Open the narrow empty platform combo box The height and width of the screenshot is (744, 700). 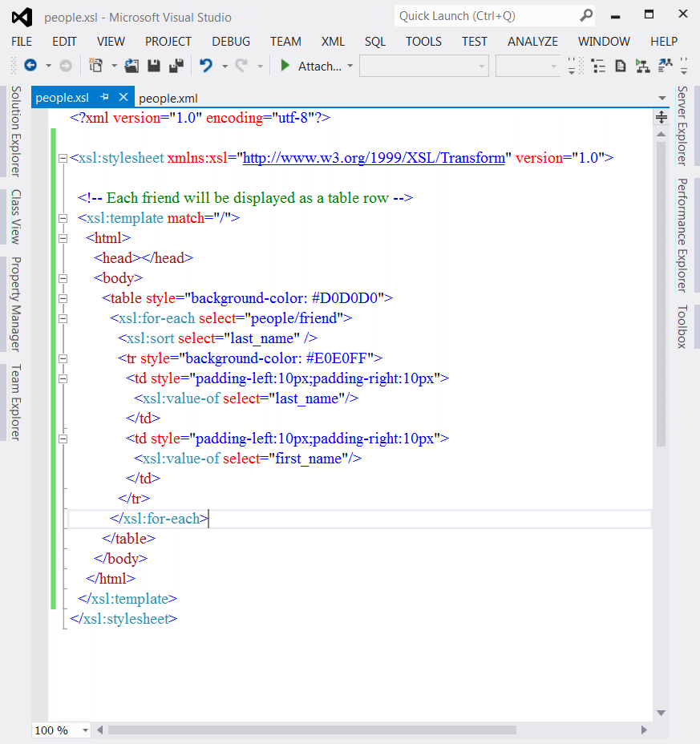pyautogui.click(x=528, y=66)
